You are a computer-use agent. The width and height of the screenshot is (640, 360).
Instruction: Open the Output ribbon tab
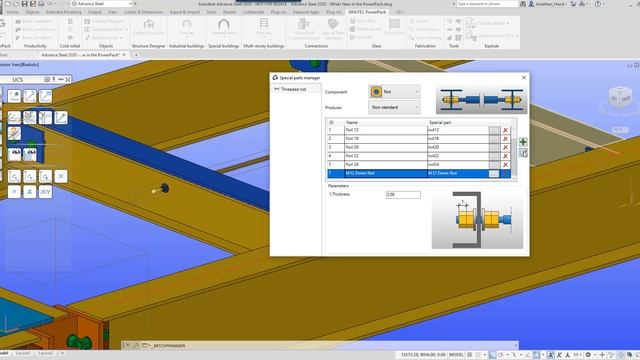click(x=95, y=12)
